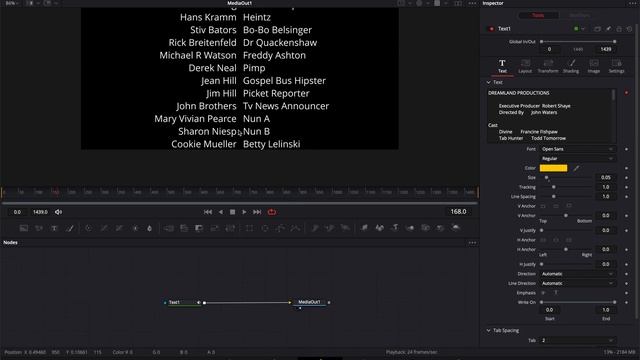Add a Hue Curves node from toolbar
Viewport: 640px width, 360px height.
coord(119,228)
